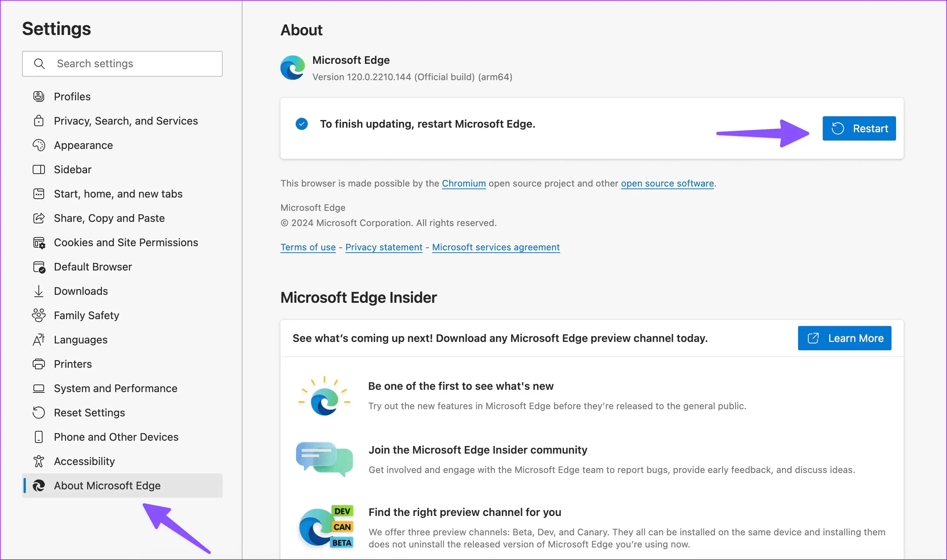Click the Printers icon
The height and width of the screenshot is (560, 947).
pyautogui.click(x=39, y=364)
